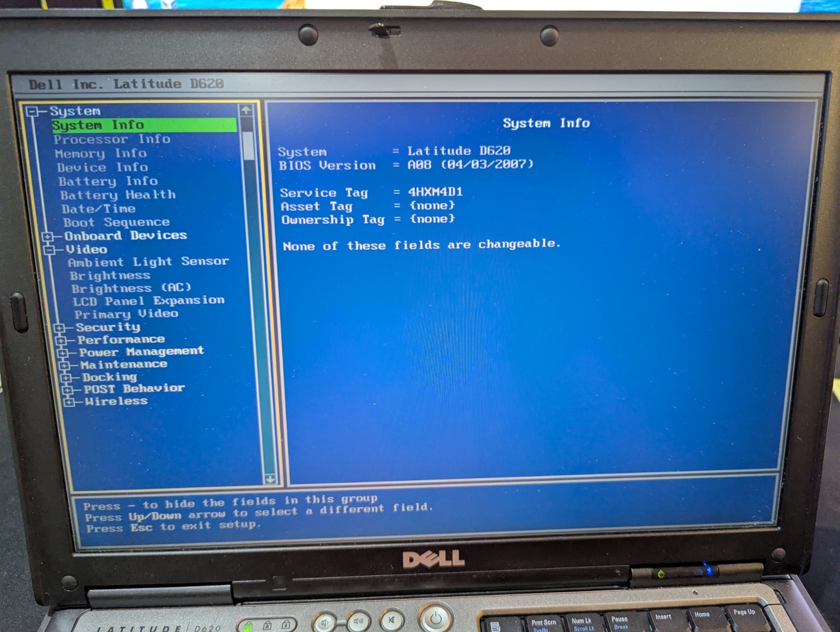Click the Prnt Scrn keyboard key
The height and width of the screenshot is (632, 840).
pos(543,624)
